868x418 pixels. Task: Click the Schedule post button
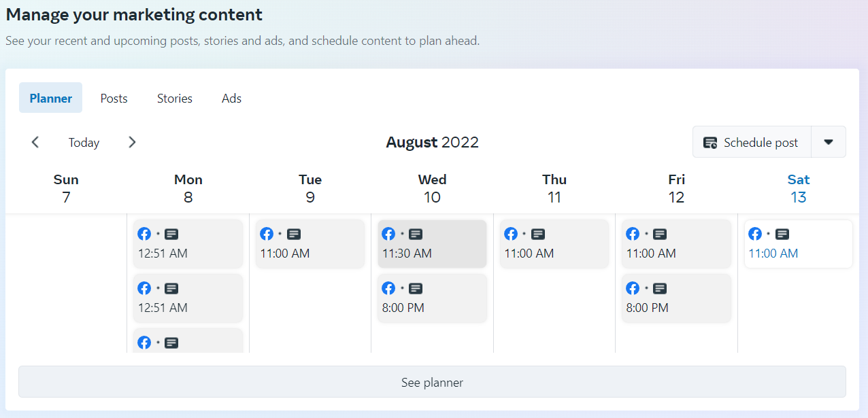point(752,142)
